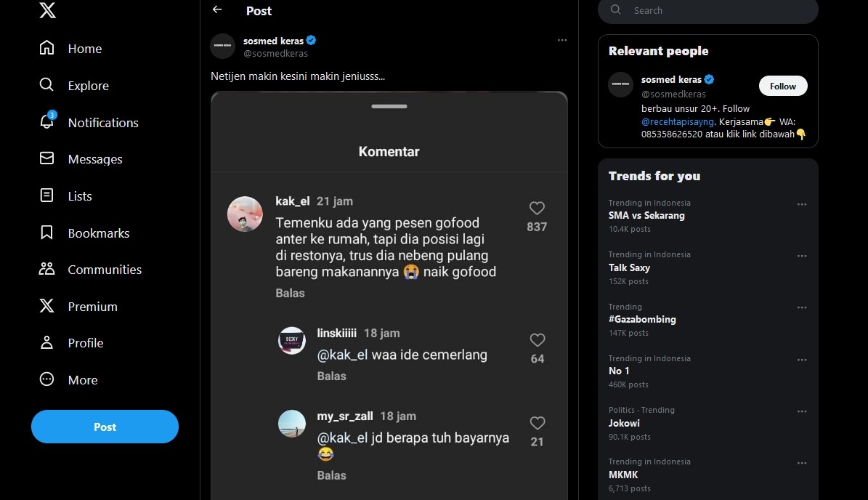Open options menu on sosmed keras post
Image resolution: width=868 pixels, height=500 pixels.
click(x=562, y=40)
